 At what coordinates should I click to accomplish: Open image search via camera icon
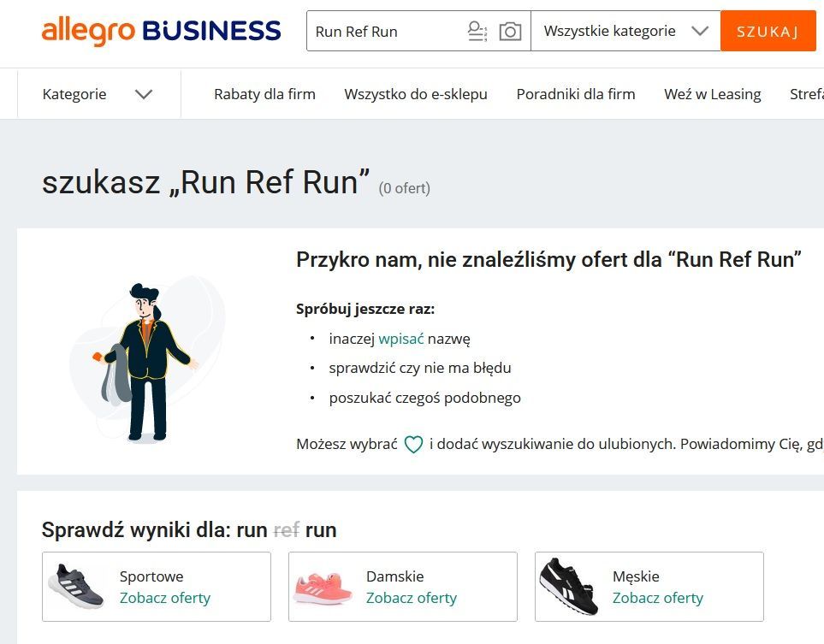(x=510, y=32)
